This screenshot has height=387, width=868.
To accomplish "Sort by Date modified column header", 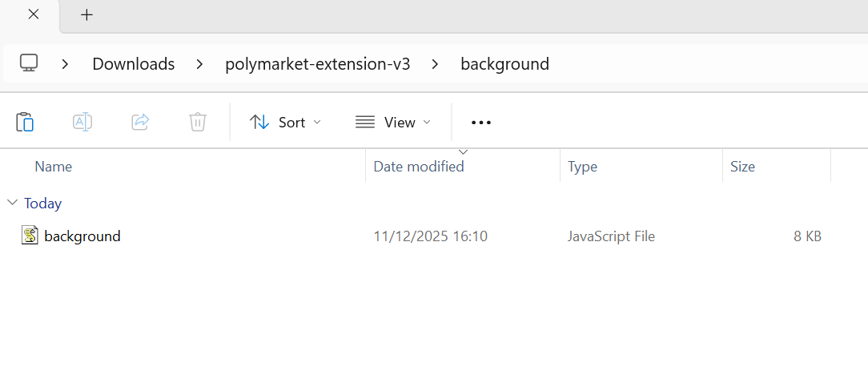I will [x=419, y=167].
